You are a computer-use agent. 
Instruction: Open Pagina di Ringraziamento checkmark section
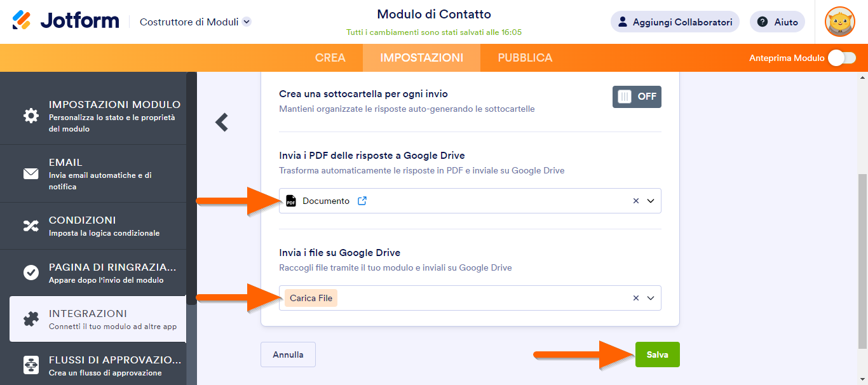31,273
